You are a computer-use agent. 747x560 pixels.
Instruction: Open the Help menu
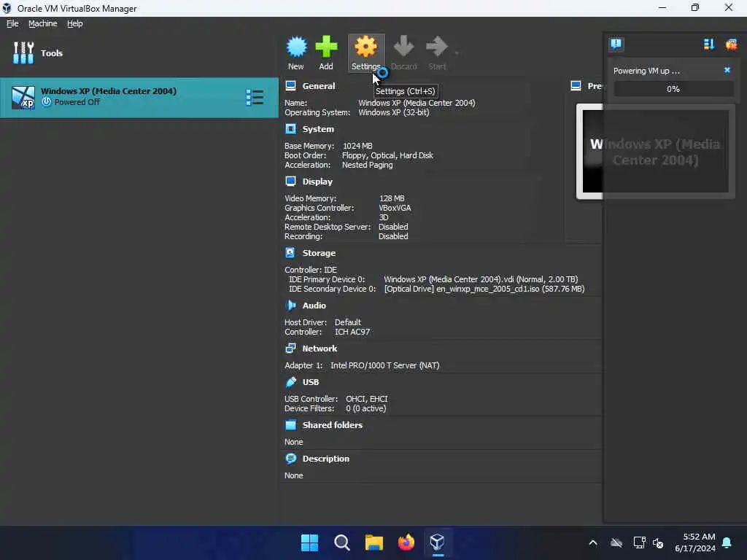point(75,23)
